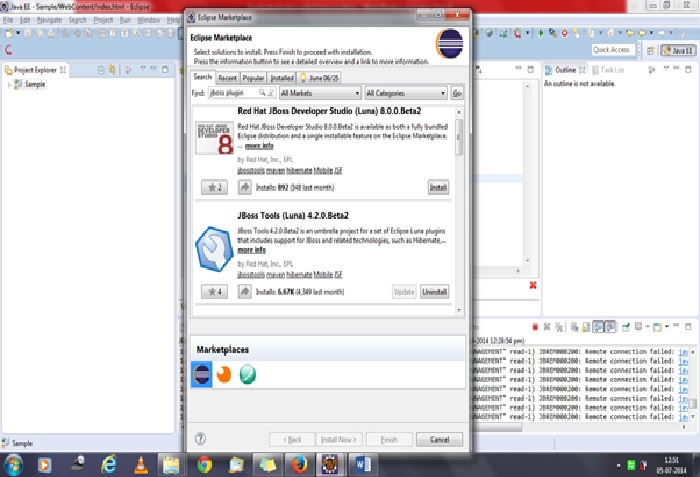Click the New toolbar icon

point(9,33)
